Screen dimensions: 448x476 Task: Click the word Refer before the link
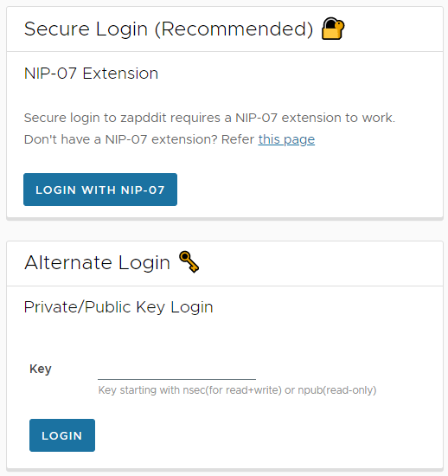(x=238, y=139)
